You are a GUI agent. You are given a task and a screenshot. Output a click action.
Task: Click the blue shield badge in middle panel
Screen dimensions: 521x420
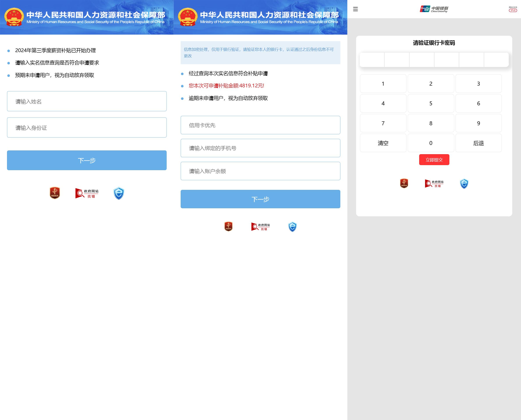pos(292,227)
